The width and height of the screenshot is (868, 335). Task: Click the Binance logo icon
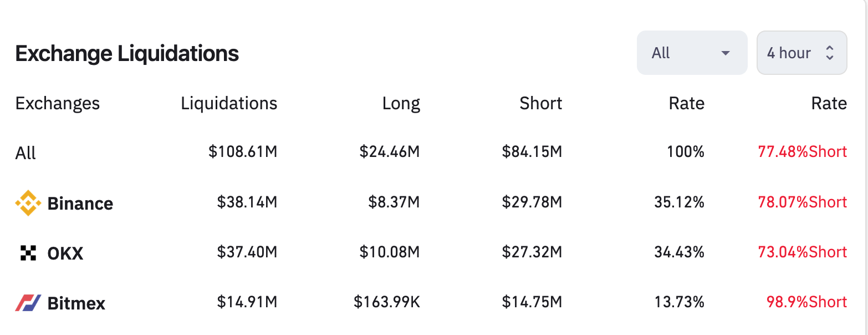(x=28, y=203)
